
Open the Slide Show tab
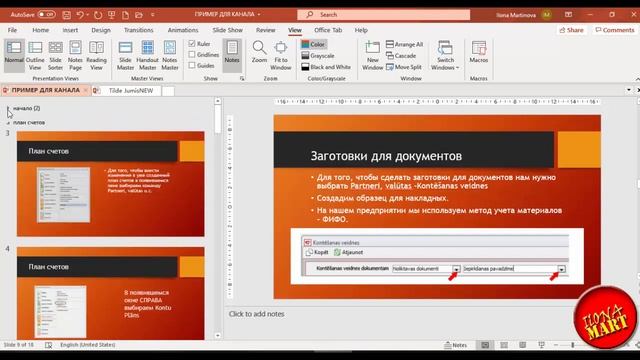point(227,30)
